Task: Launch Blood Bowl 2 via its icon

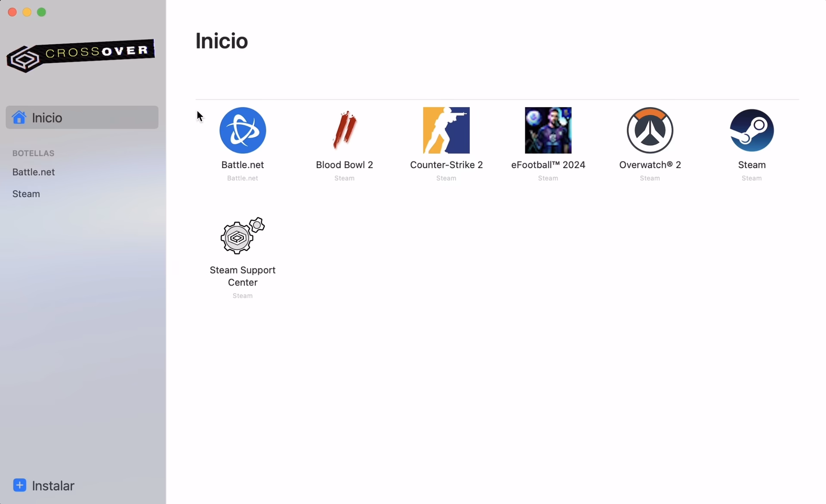Action: tap(345, 130)
